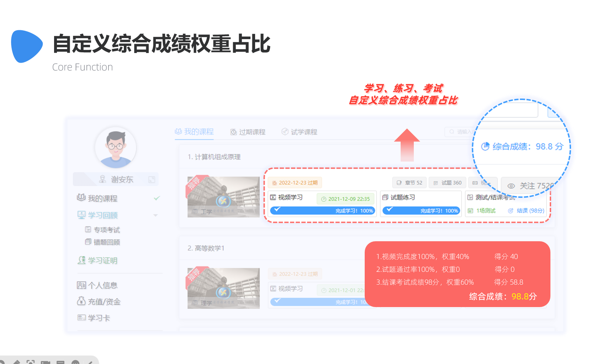The image size is (607, 364).
Task: Open the 测试/结课考试 section
Action: (491, 197)
